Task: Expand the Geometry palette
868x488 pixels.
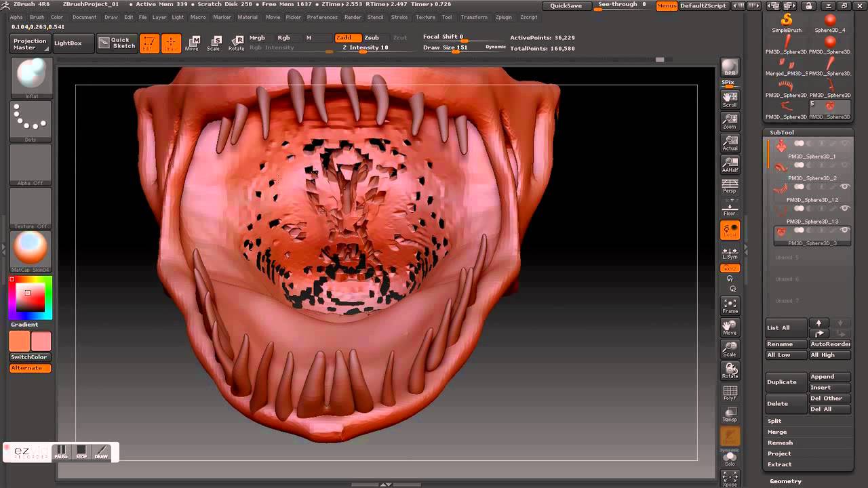Action: click(786, 481)
